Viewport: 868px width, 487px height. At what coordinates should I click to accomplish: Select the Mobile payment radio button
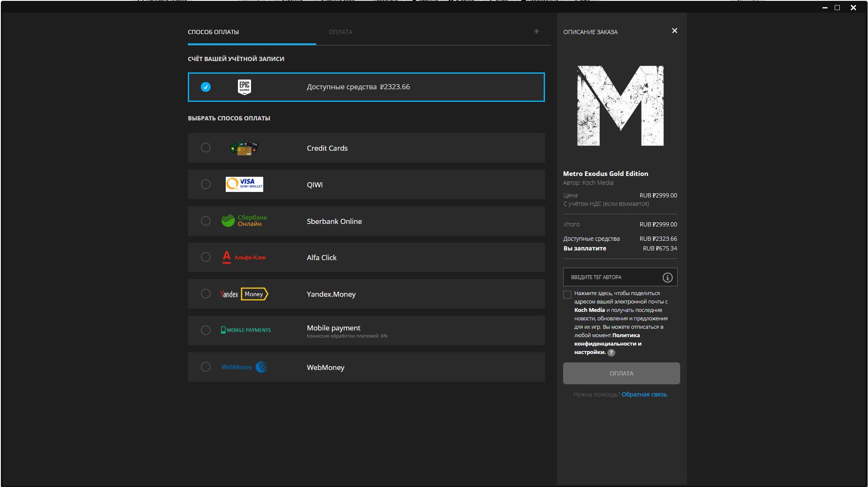pos(206,330)
